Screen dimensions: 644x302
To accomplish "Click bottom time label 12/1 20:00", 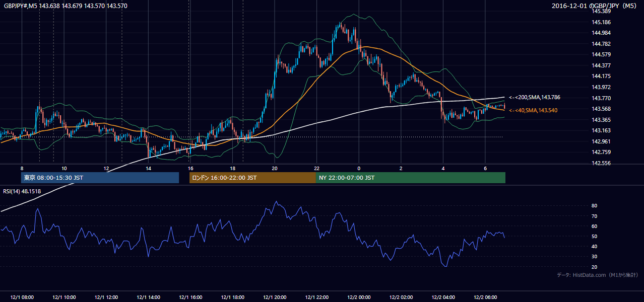I will pyautogui.click(x=275, y=297).
